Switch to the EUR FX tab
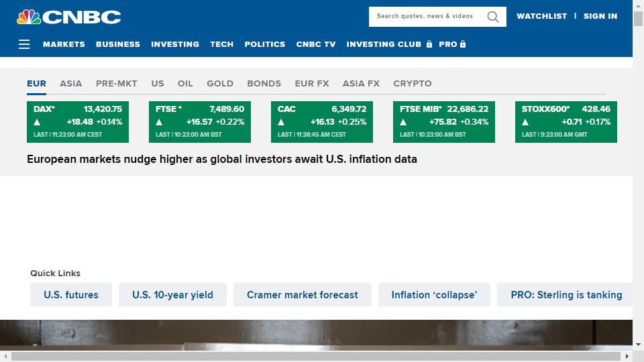Image resolution: width=644 pixels, height=362 pixels. tap(312, 83)
